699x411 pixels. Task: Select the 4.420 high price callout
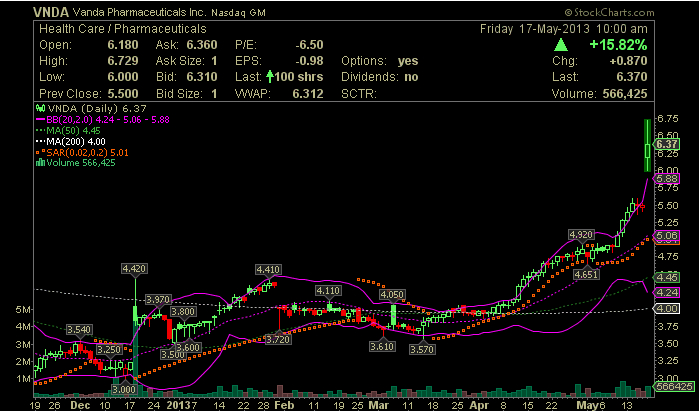point(134,268)
